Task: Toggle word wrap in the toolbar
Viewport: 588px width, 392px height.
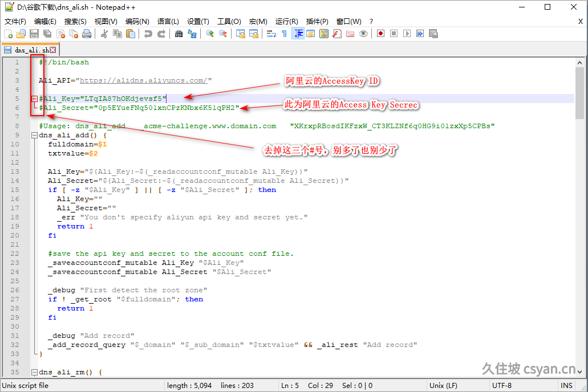Action: click(x=271, y=34)
